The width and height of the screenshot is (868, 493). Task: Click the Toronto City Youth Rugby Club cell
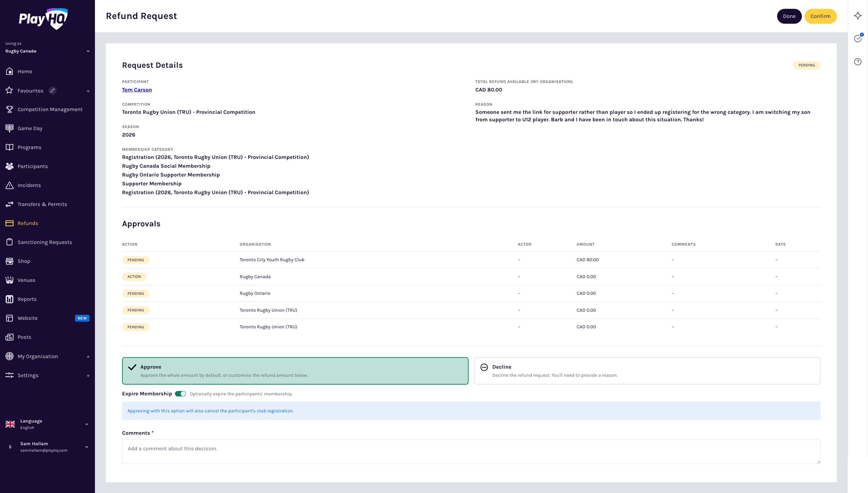pyautogui.click(x=272, y=260)
